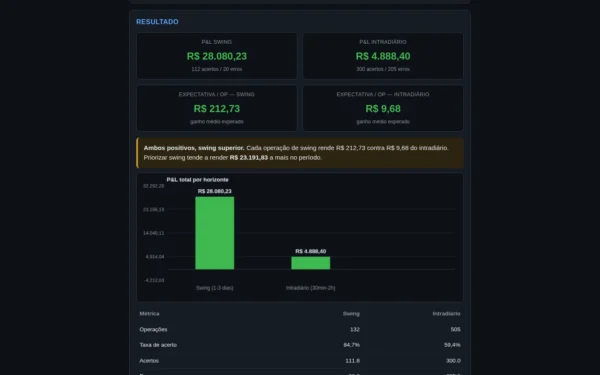Select the 'Operações' table row label
The image size is (600, 375).
click(153, 329)
